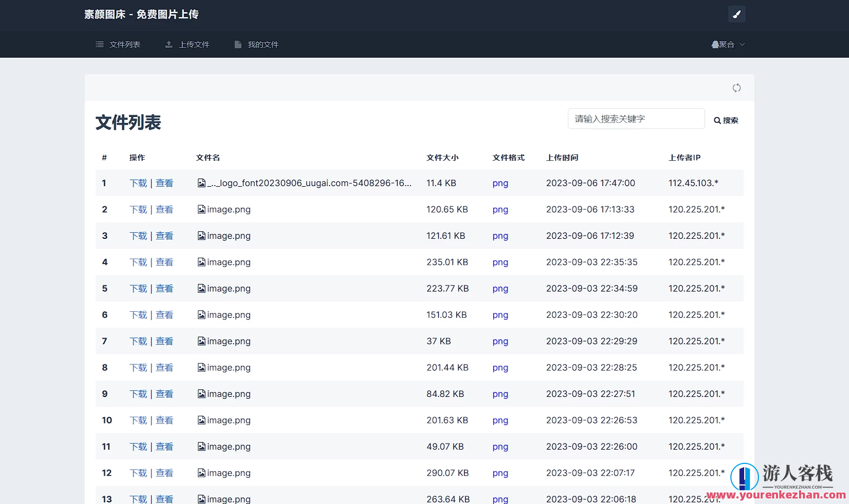This screenshot has width=849, height=504.
Task: Download the file in row 1
Action: (138, 183)
